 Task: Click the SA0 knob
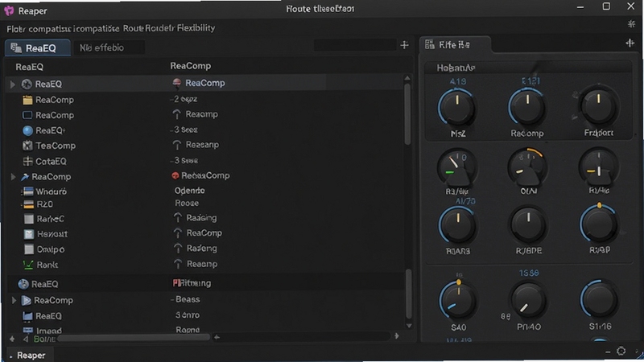[458, 300]
